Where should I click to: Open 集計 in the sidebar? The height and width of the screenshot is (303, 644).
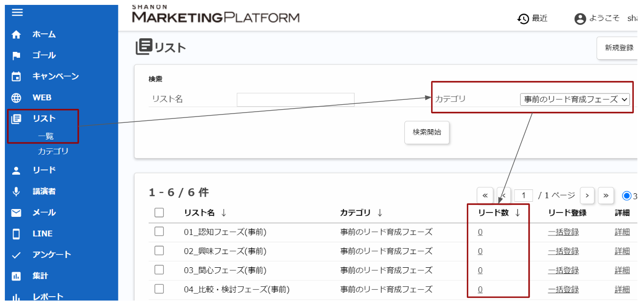click(40, 276)
